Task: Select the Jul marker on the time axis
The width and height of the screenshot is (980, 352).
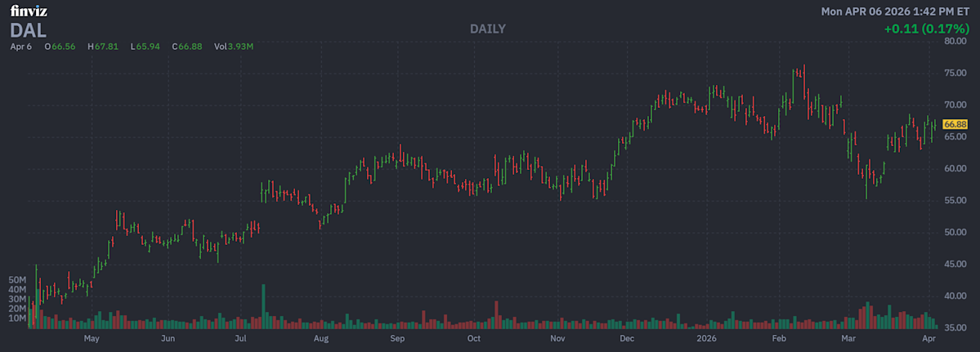Action: (241, 337)
